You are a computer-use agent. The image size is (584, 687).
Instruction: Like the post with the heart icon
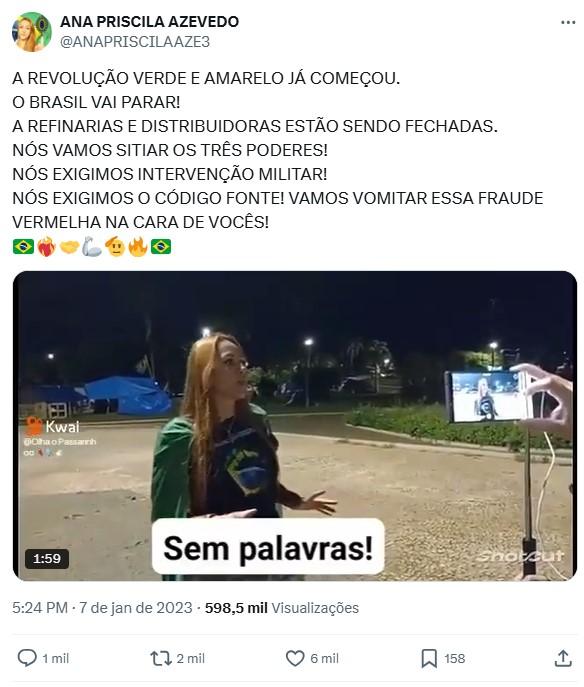(295, 658)
